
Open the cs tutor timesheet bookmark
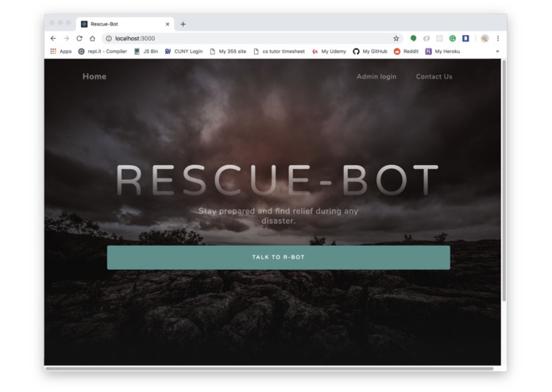[279, 52]
